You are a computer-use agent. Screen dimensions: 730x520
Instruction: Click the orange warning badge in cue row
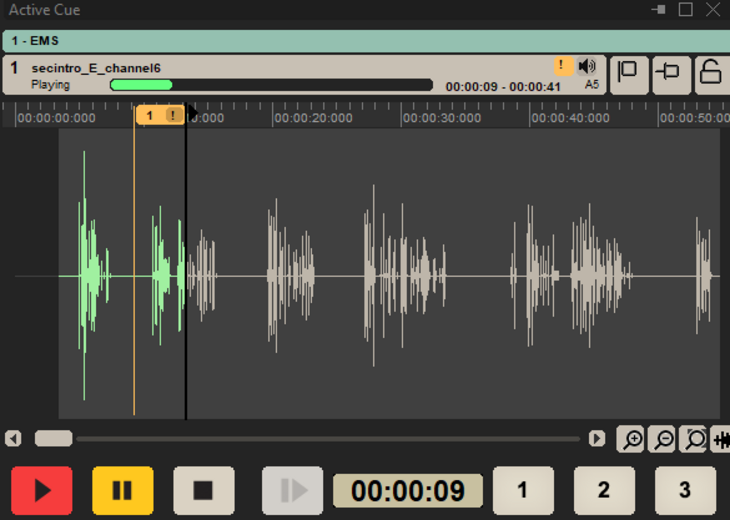pos(563,66)
